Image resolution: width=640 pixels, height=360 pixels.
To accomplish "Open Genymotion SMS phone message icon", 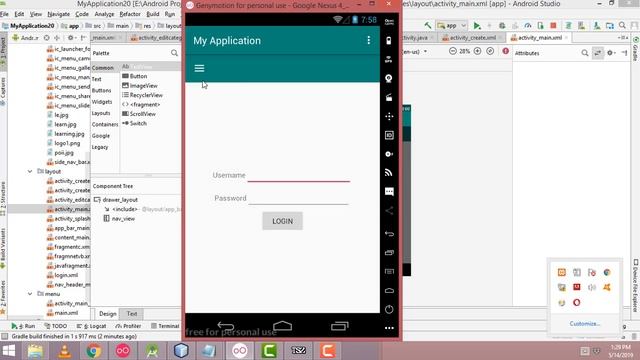I will [x=389, y=191].
